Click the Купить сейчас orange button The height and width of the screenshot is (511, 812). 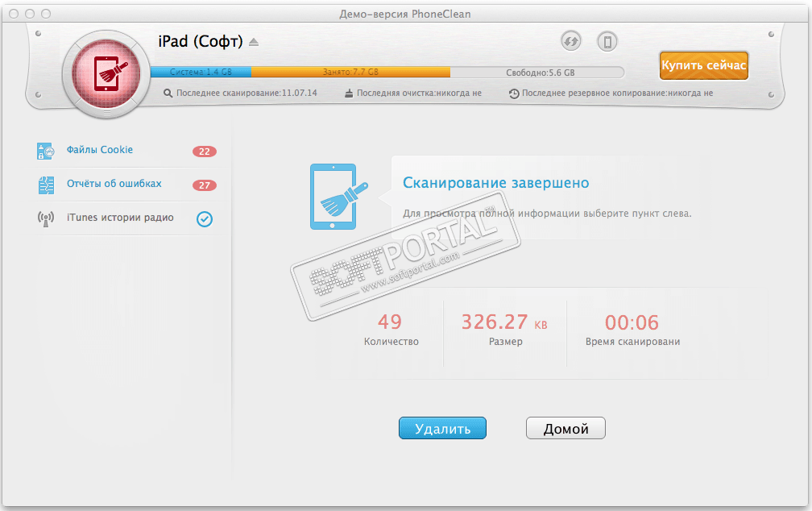(x=704, y=65)
